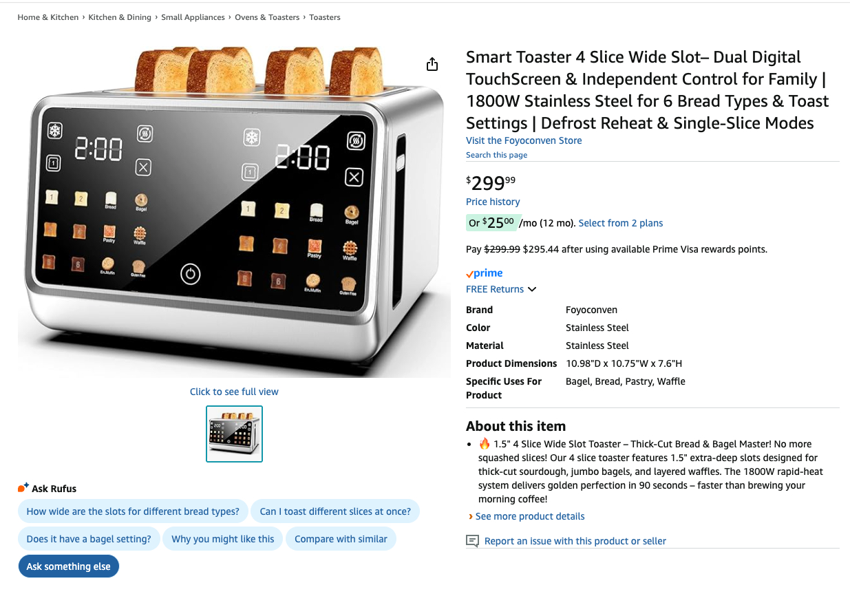Ask Rufus if it has a bagel setting
The height and width of the screenshot is (616, 850).
[89, 539]
